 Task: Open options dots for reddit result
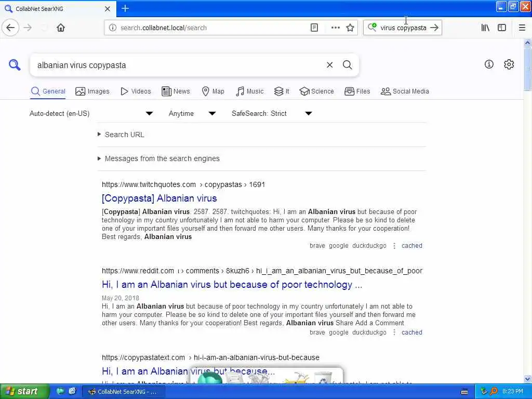click(x=394, y=332)
